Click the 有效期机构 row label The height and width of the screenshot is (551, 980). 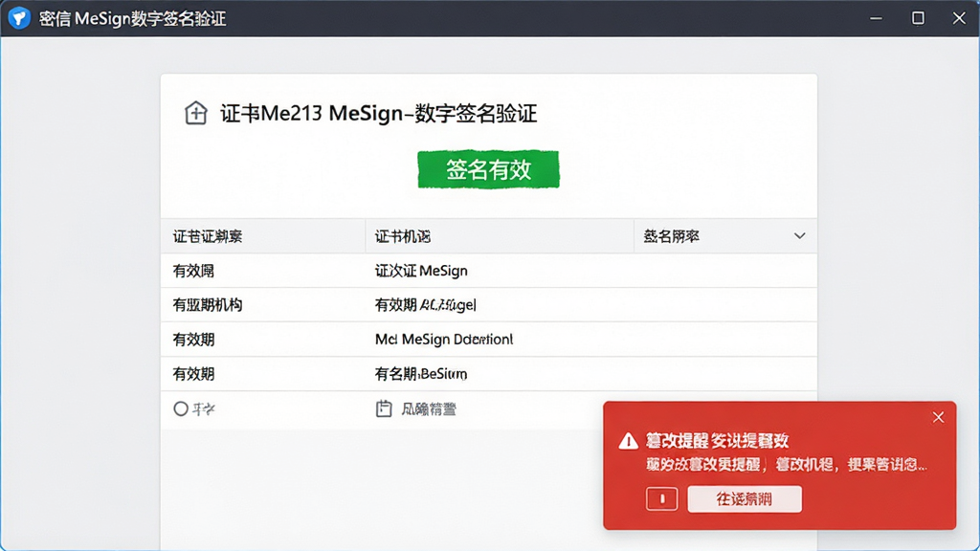[x=207, y=305]
